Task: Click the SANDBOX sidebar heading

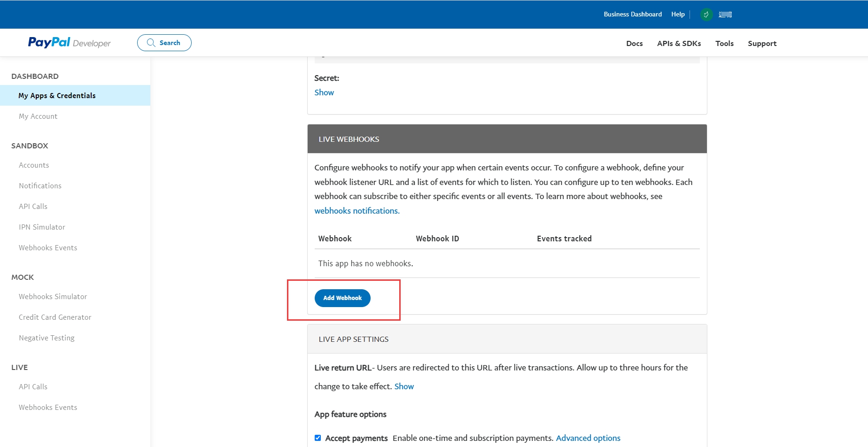Action: pos(30,146)
